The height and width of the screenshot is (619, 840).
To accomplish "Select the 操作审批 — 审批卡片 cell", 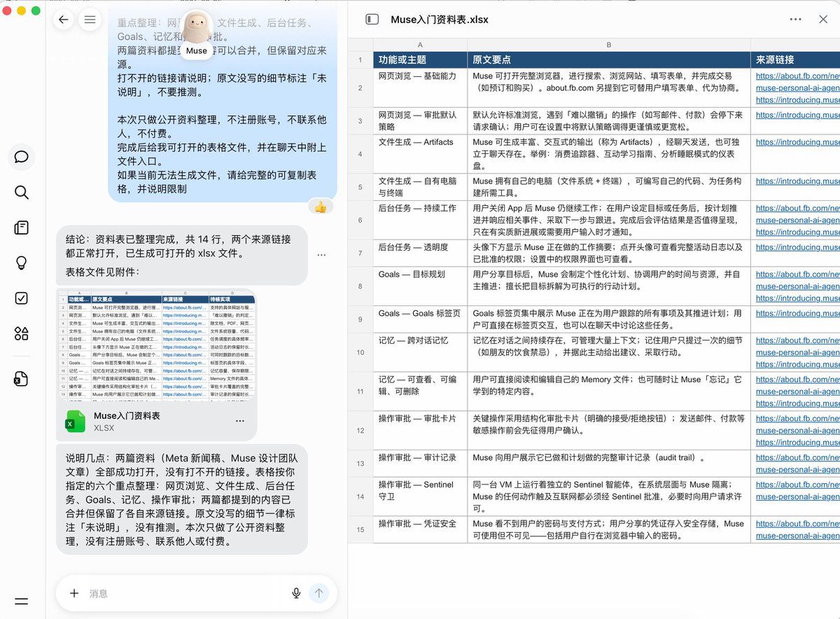I will tap(420, 430).
